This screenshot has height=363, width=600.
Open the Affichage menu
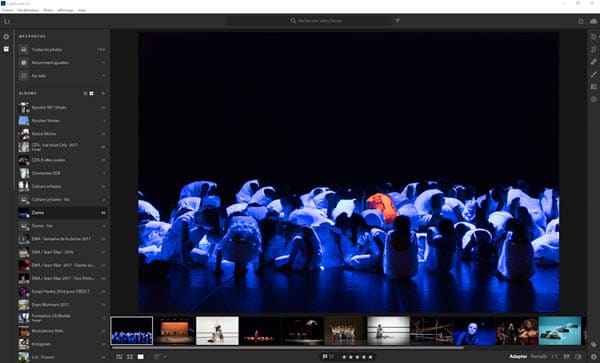65,10
